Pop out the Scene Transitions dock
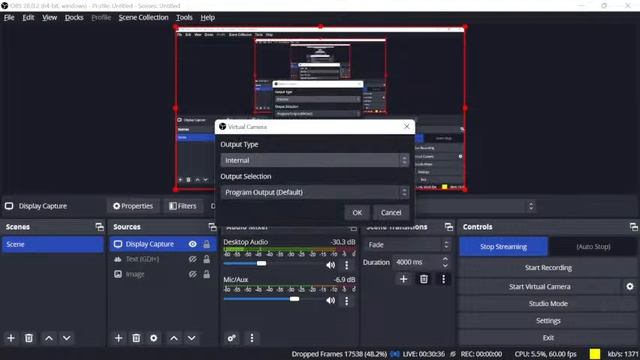 click(449, 227)
